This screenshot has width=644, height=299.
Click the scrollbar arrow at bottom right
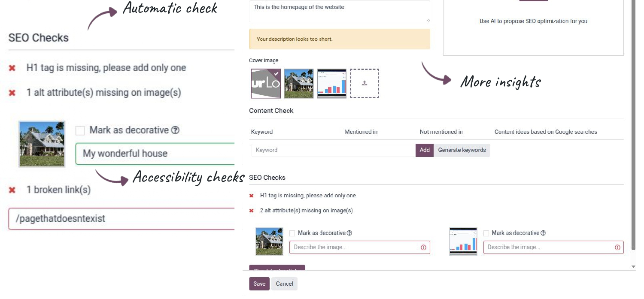[x=634, y=266]
